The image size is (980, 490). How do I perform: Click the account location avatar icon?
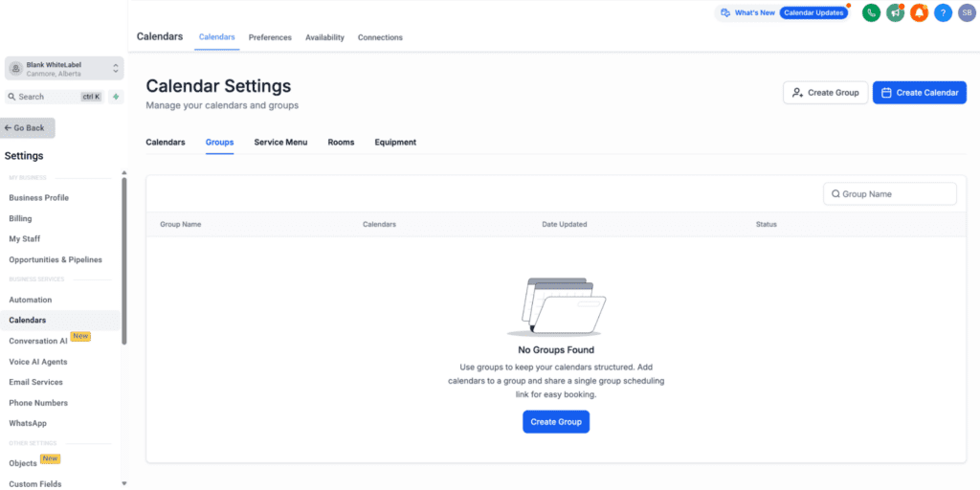(16, 69)
